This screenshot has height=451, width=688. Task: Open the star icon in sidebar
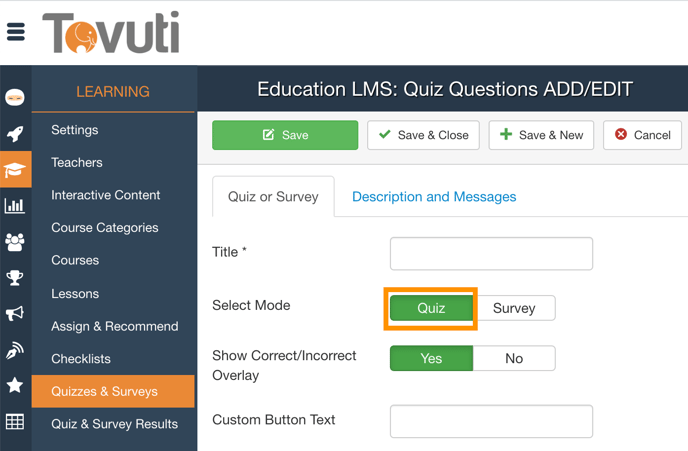[x=15, y=386]
